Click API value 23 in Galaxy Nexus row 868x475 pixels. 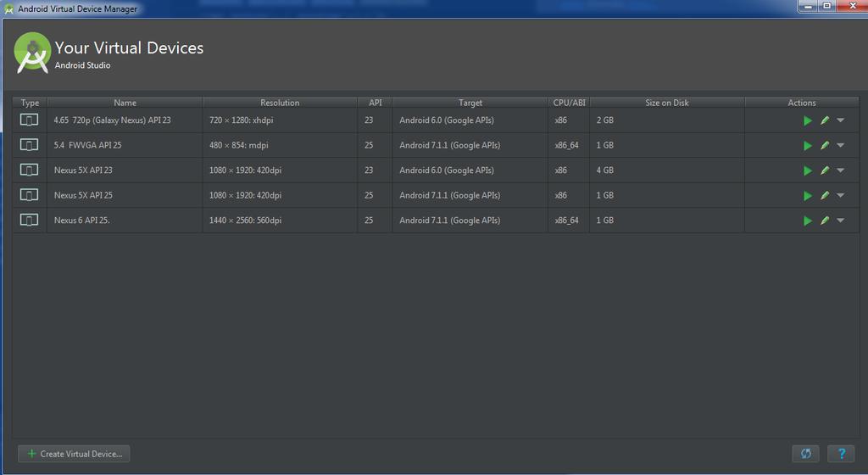(369, 120)
